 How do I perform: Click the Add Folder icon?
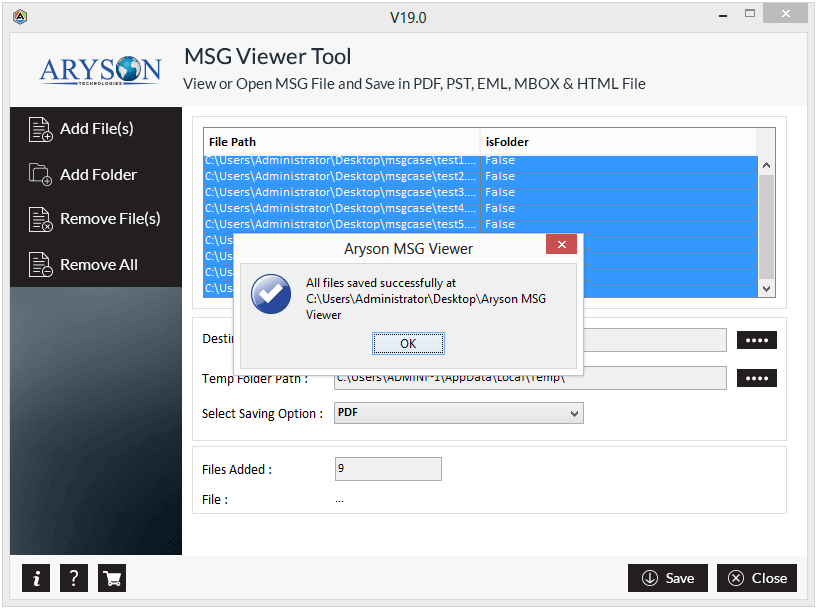pos(40,175)
